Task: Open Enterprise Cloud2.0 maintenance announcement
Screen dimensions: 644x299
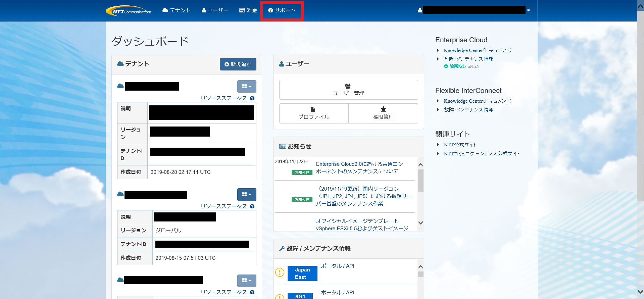Action: [x=359, y=167]
